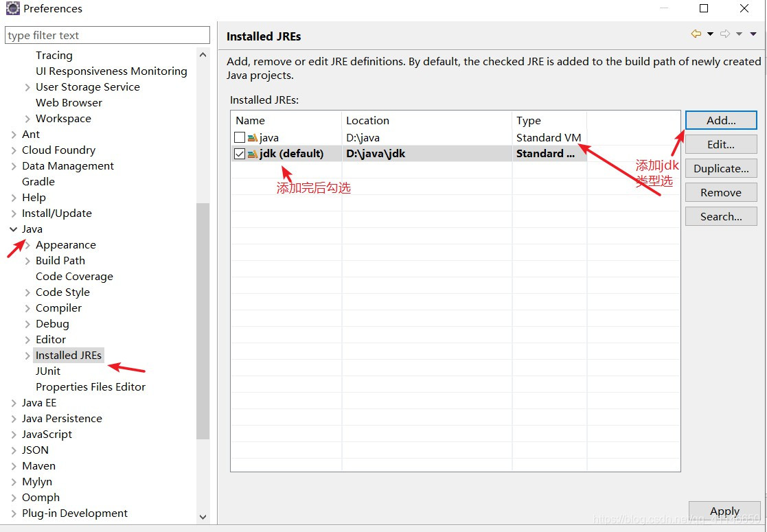Expand the Compiler tree node

pyautogui.click(x=27, y=308)
